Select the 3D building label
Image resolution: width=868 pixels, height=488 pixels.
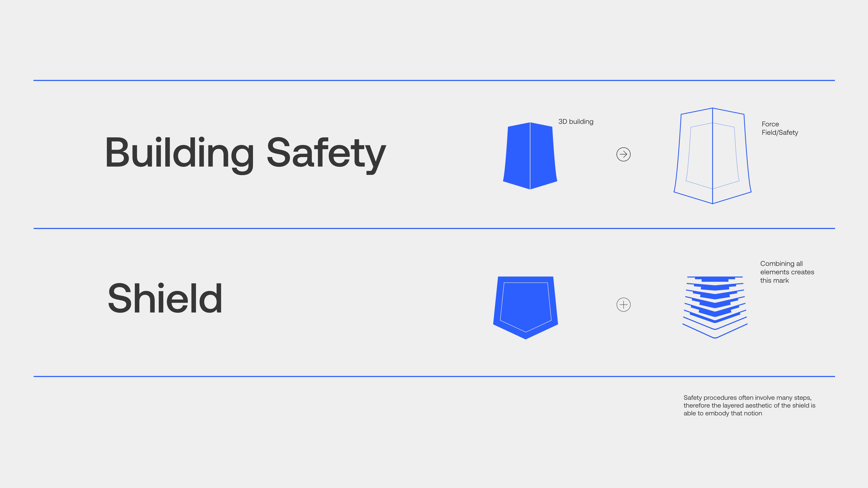click(576, 122)
